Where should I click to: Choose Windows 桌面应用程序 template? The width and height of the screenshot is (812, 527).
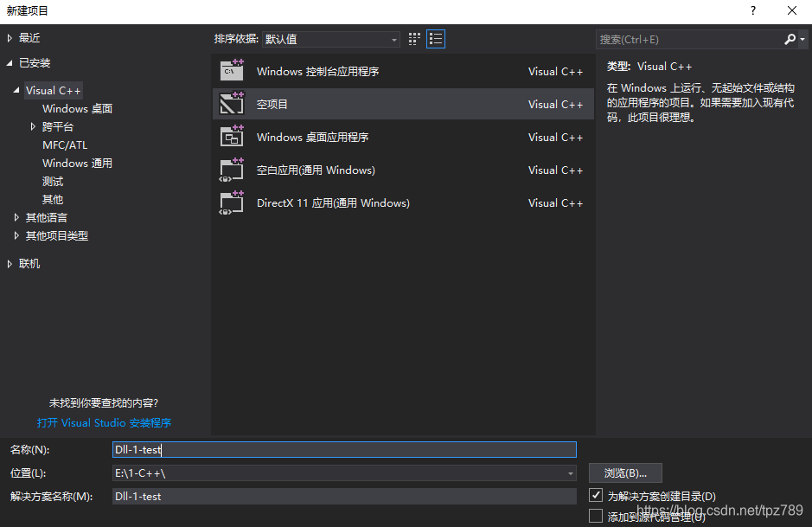403,137
